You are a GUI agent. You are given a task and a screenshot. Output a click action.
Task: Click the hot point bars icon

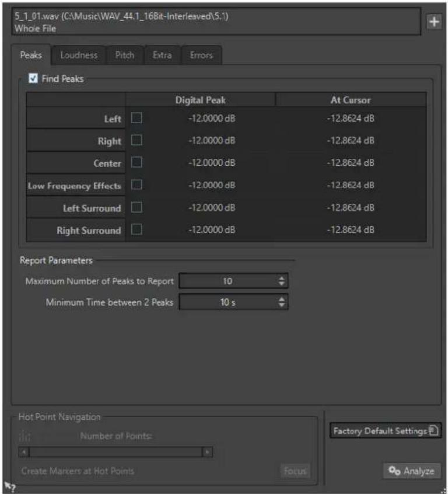coord(24,436)
